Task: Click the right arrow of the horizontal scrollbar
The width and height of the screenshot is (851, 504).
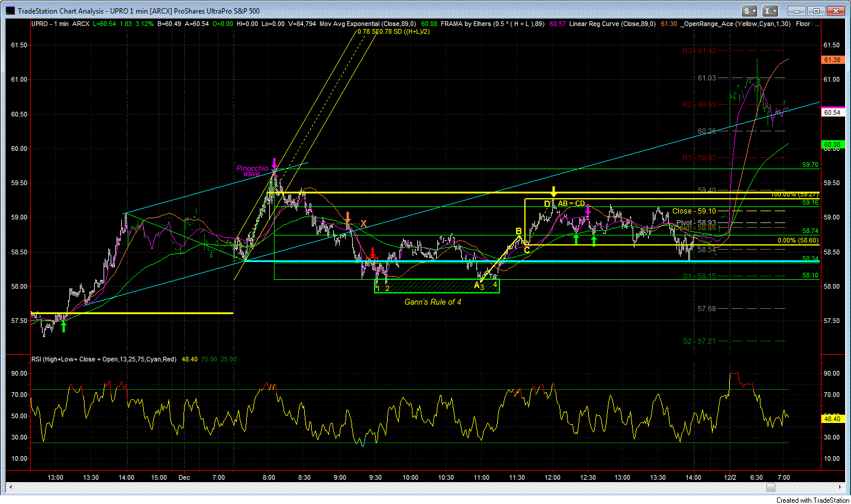Action: [x=840, y=487]
